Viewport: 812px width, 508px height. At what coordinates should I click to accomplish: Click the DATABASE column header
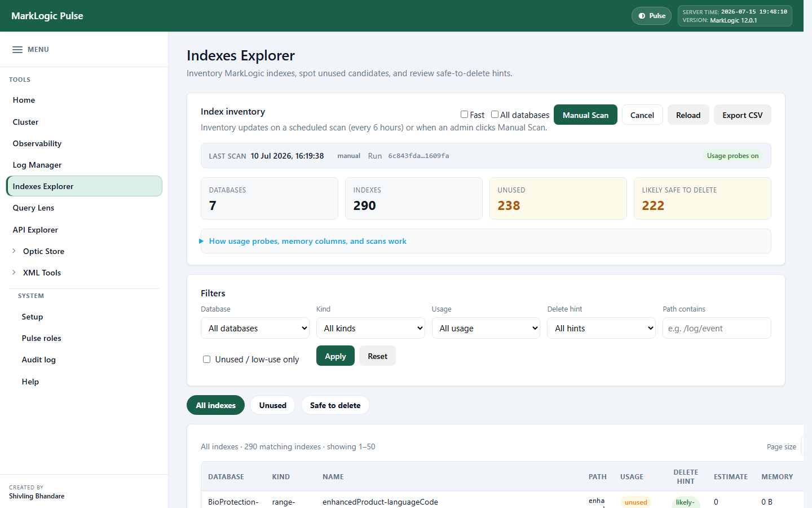pos(226,477)
